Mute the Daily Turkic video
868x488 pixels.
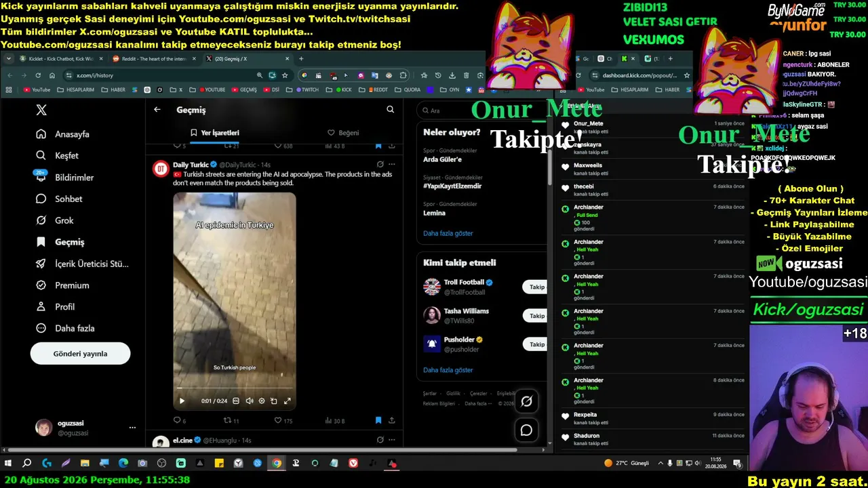coord(249,401)
